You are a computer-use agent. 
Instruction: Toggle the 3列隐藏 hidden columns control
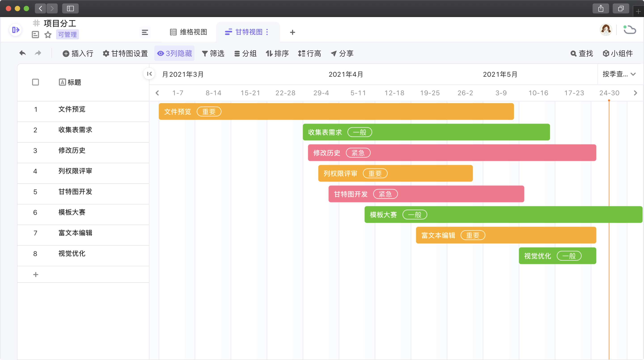(x=174, y=53)
